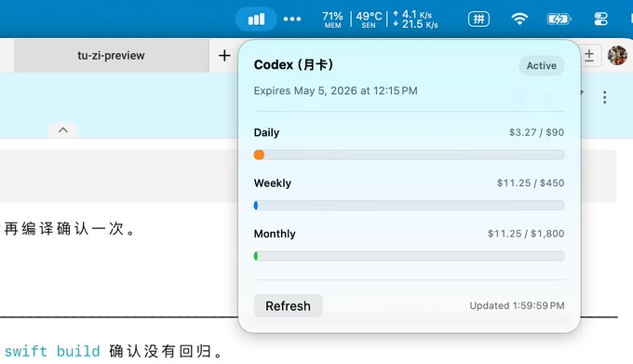Open the 49°C SEN temperature stat
This screenshot has height=364, width=633.
[369, 20]
